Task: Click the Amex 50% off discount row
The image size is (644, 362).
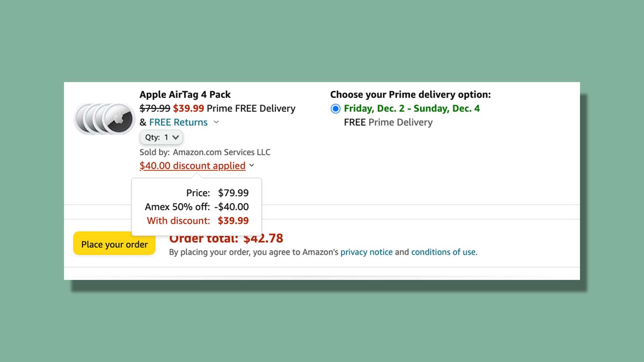Action: 197,207
